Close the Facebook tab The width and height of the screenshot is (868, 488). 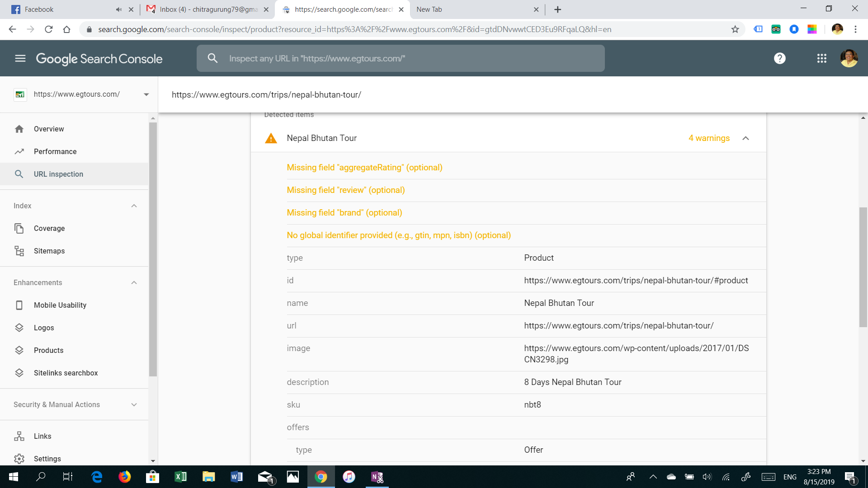(x=131, y=9)
